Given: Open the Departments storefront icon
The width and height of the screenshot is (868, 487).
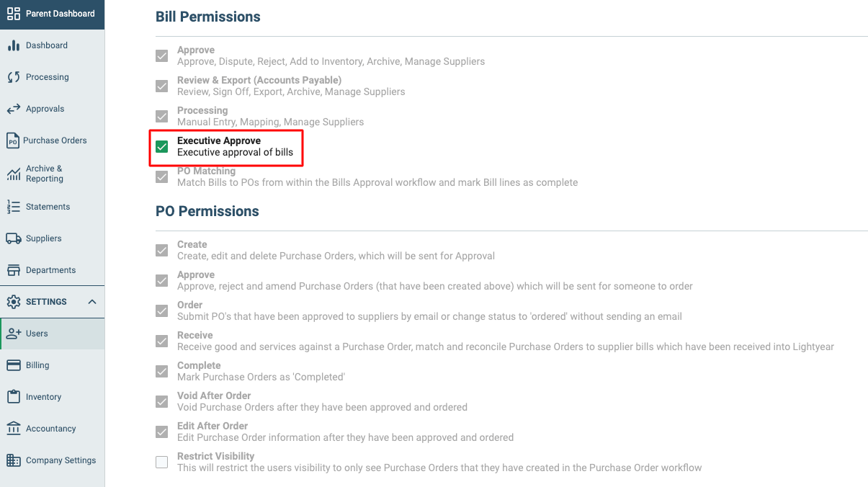Looking at the screenshot, I should (x=13, y=270).
